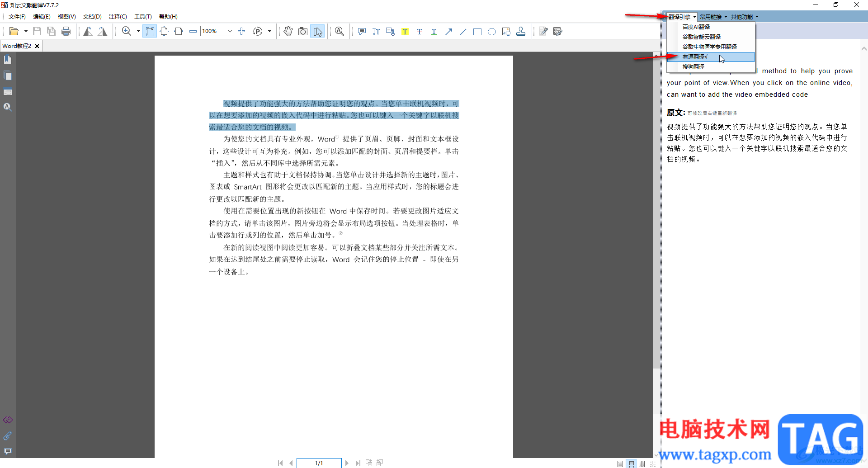Choose 有道翻译 engine

(x=711, y=57)
